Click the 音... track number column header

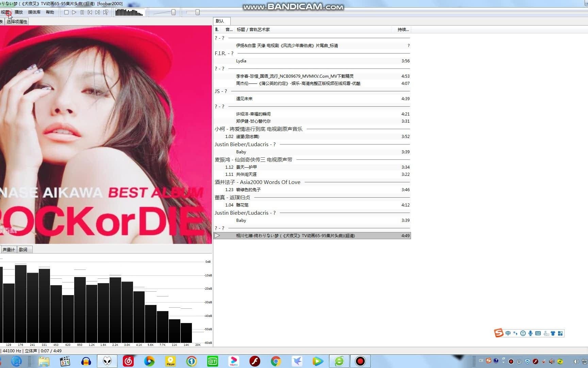[x=229, y=30]
